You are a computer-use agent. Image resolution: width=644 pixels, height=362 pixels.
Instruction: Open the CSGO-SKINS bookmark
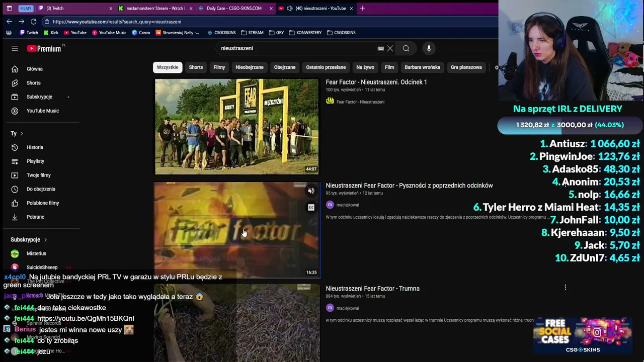coord(221,33)
